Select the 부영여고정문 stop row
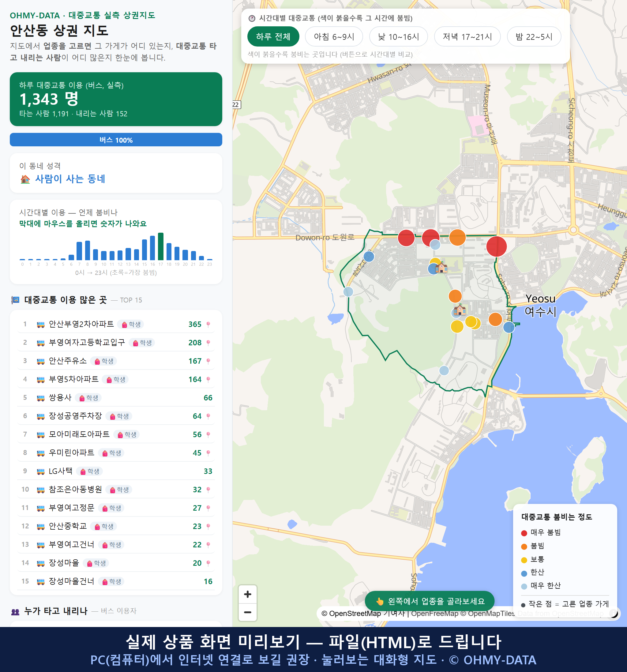Screen dimensions: 627x672 tap(116, 508)
